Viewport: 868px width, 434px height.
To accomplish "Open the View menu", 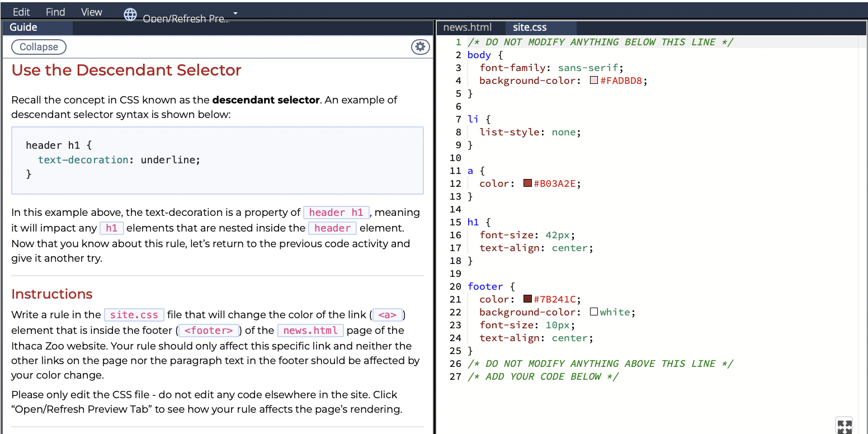I will 91,11.
